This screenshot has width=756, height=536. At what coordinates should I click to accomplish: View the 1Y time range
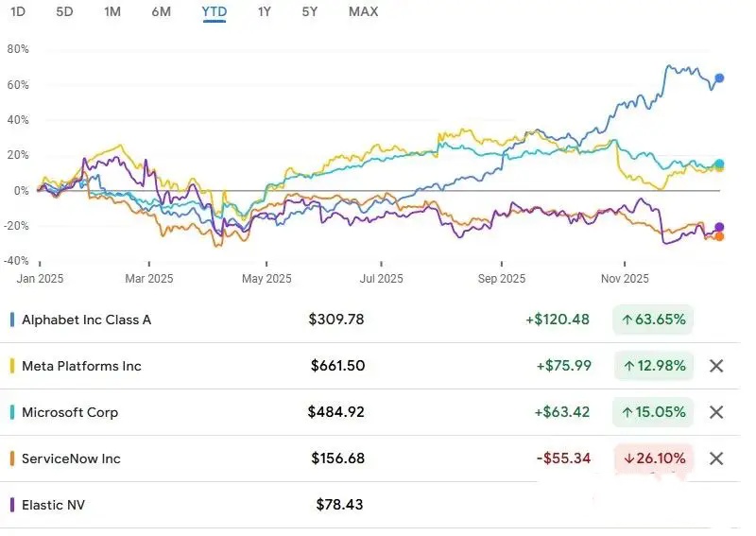[x=266, y=11]
